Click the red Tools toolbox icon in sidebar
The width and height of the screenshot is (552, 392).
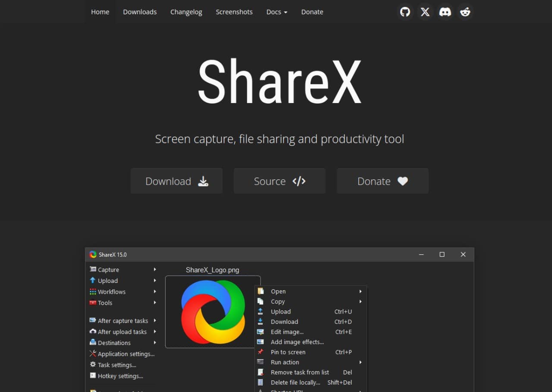[x=93, y=303]
